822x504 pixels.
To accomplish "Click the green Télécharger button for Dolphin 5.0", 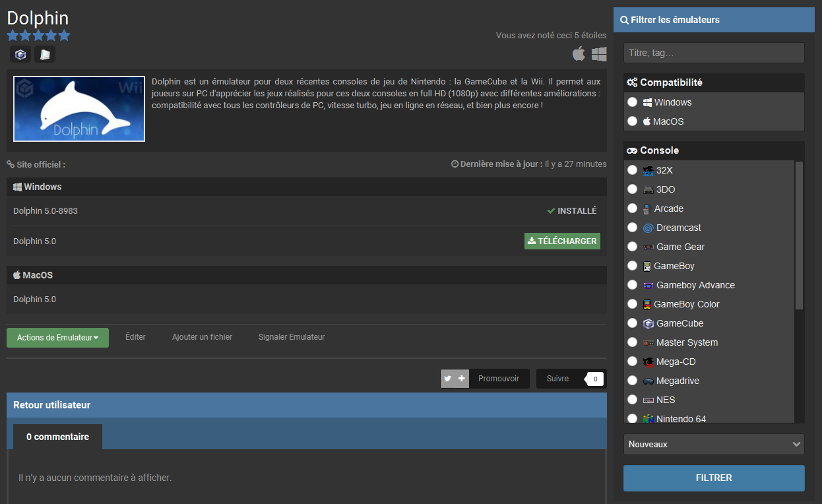I will pyautogui.click(x=562, y=241).
